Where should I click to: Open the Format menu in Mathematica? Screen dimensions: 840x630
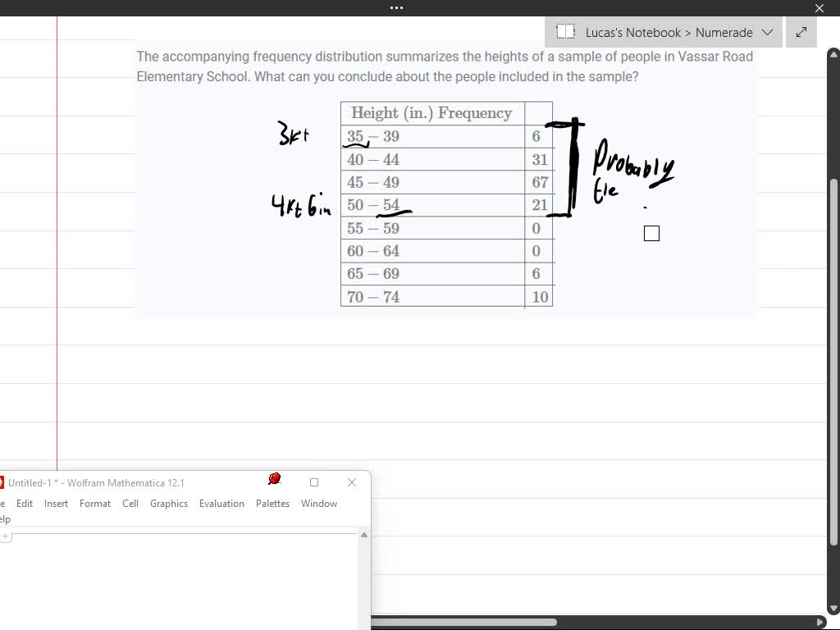tap(95, 504)
